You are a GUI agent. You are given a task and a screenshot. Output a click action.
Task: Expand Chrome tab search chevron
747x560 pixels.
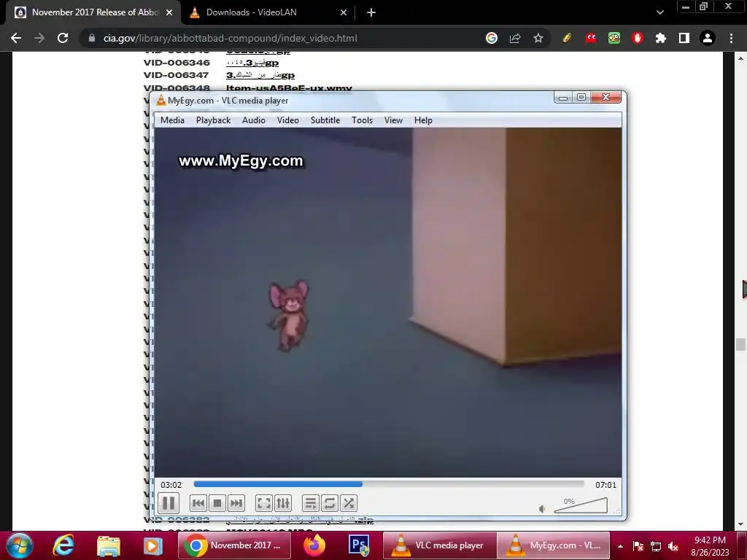coord(659,12)
